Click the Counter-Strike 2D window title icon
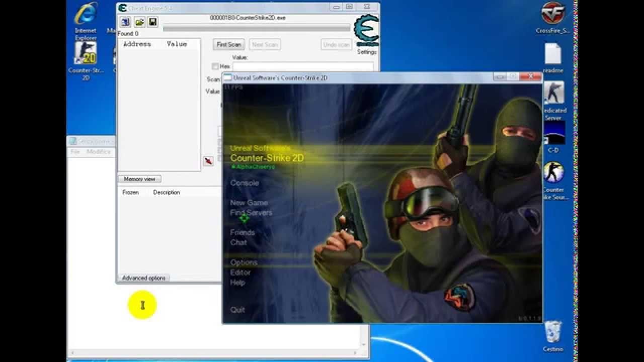This screenshot has height=362, width=644. 228,77
